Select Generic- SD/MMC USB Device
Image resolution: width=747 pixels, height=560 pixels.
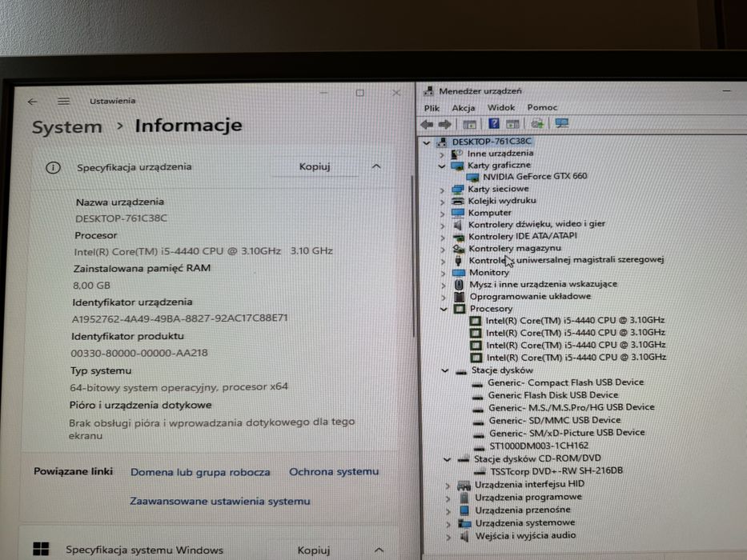555,421
